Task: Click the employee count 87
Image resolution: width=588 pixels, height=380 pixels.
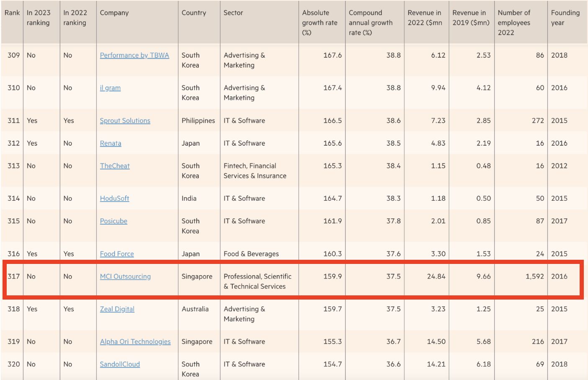Action: tap(540, 221)
